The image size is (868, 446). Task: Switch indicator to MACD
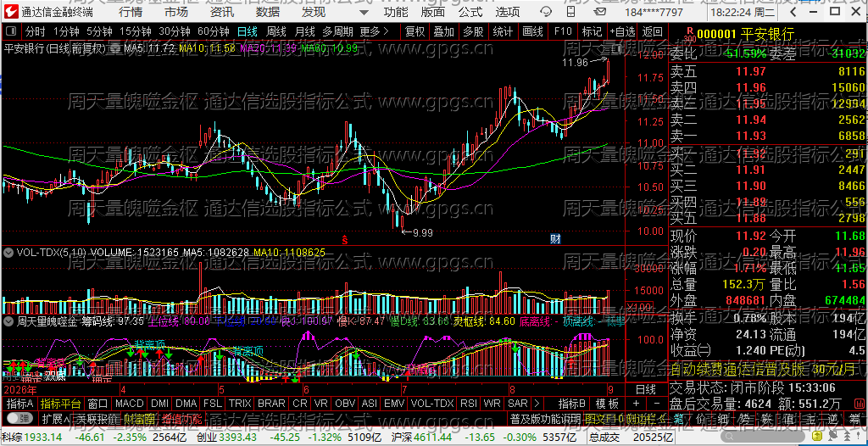pyautogui.click(x=130, y=404)
